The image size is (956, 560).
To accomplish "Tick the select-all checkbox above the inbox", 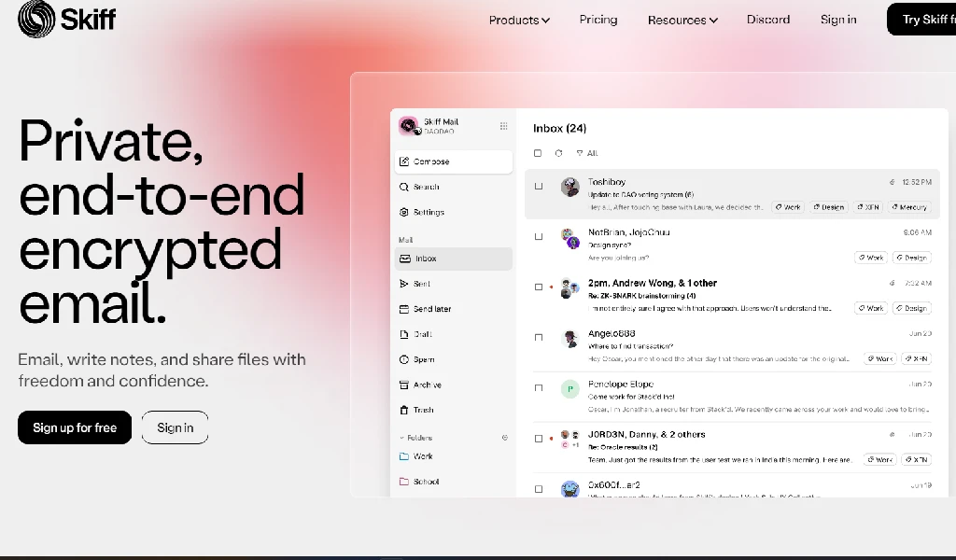I will click(x=538, y=153).
